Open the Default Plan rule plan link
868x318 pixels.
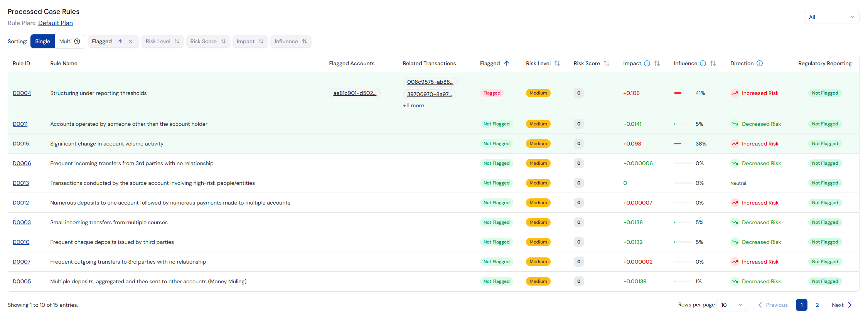click(x=56, y=23)
